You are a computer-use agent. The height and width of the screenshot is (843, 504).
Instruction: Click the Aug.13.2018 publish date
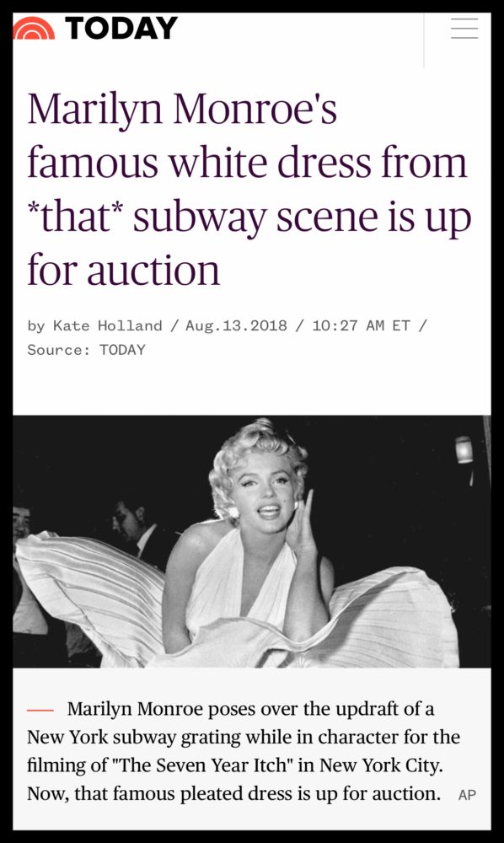point(237,325)
